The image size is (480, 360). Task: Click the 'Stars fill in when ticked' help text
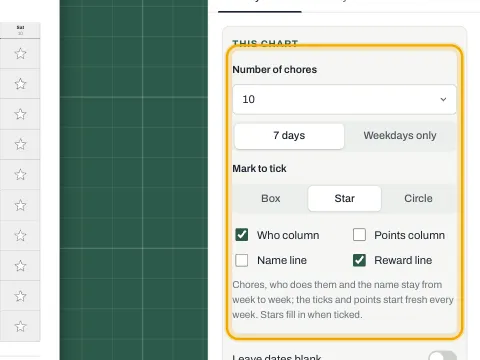pos(311,315)
